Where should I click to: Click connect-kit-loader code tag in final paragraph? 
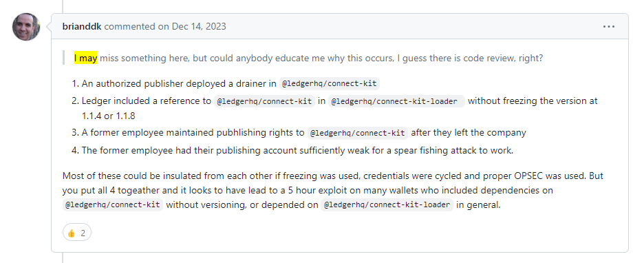tap(387, 204)
